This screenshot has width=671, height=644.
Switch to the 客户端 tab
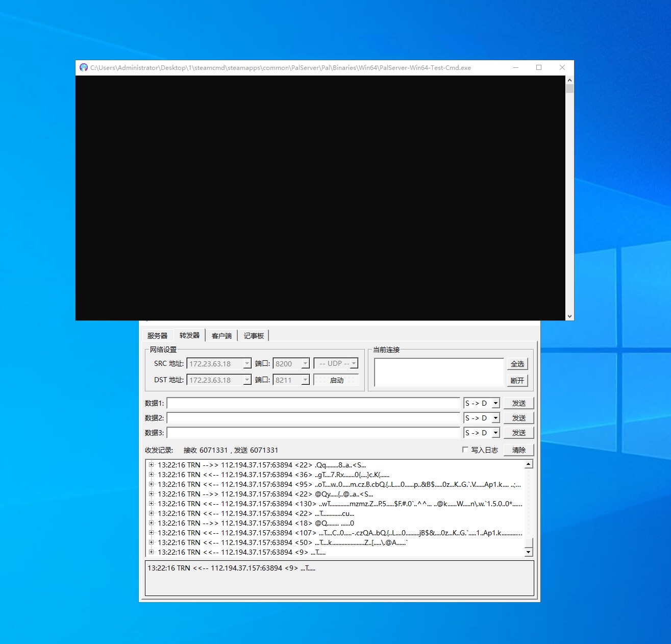click(221, 336)
